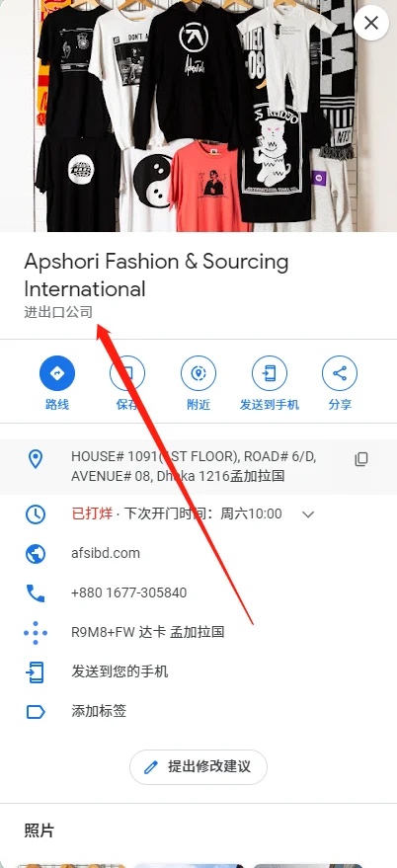Click the 已打烊 opening hours row
This screenshot has height=868, width=397.
click(198, 514)
